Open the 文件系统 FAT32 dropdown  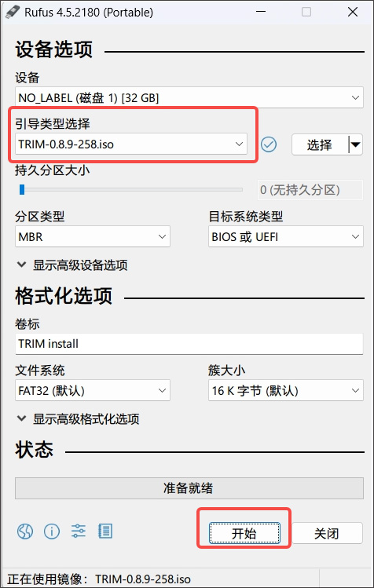pyautogui.click(x=93, y=390)
